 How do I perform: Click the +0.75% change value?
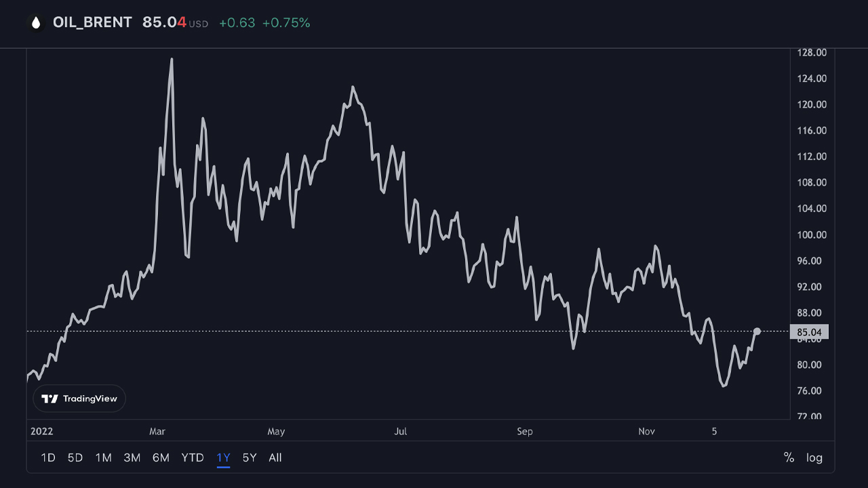(x=286, y=23)
